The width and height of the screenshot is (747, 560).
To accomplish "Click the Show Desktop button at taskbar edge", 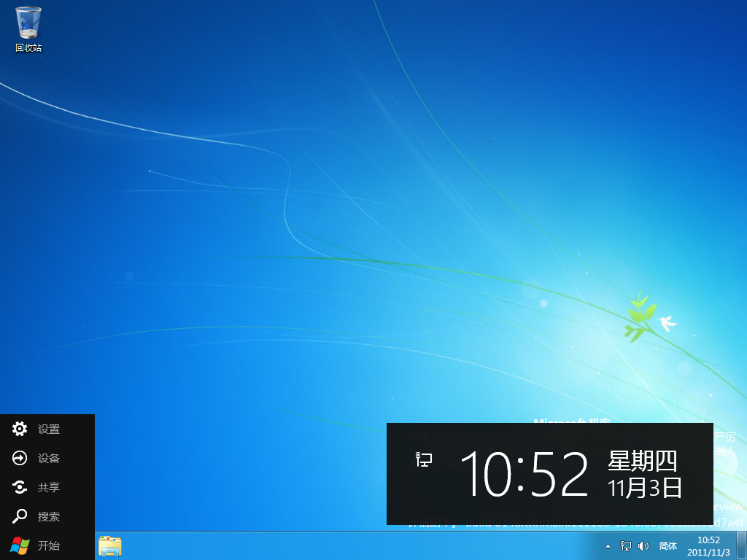I will coord(742,546).
